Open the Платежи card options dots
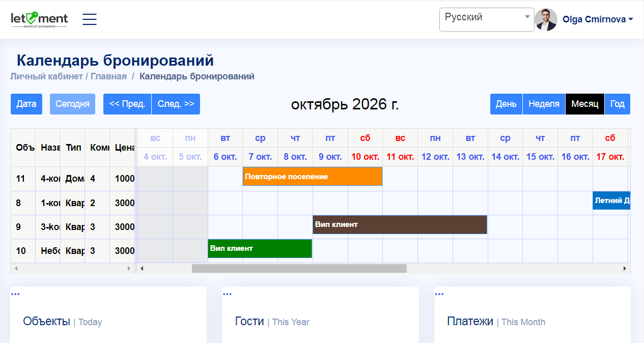The height and width of the screenshot is (343, 644). coord(439,294)
